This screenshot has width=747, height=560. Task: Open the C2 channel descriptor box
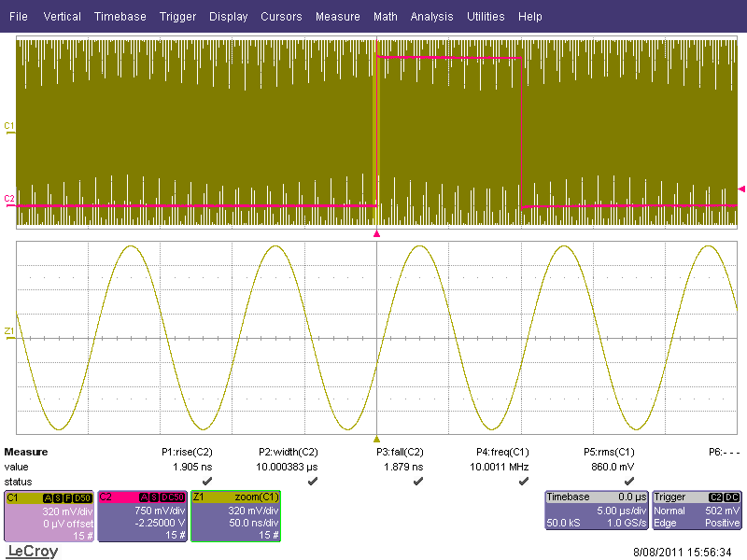[x=141, y=516]
